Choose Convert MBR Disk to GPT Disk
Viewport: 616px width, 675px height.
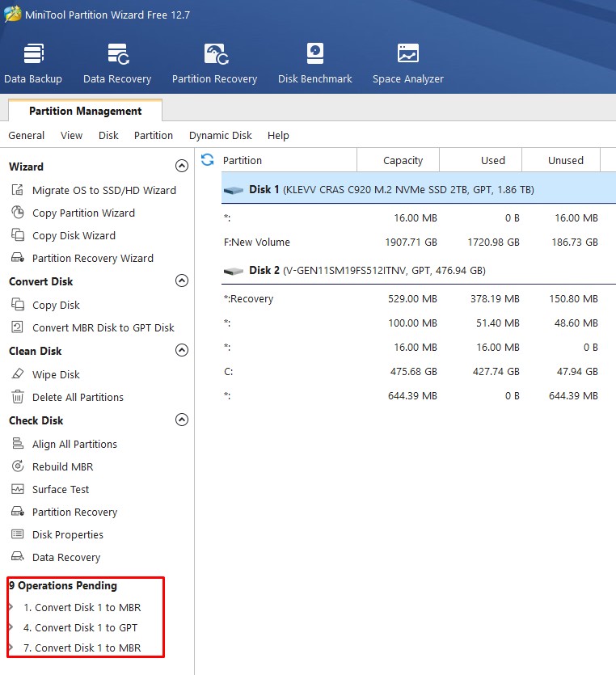pyautogui.click(x=103, y=327)
